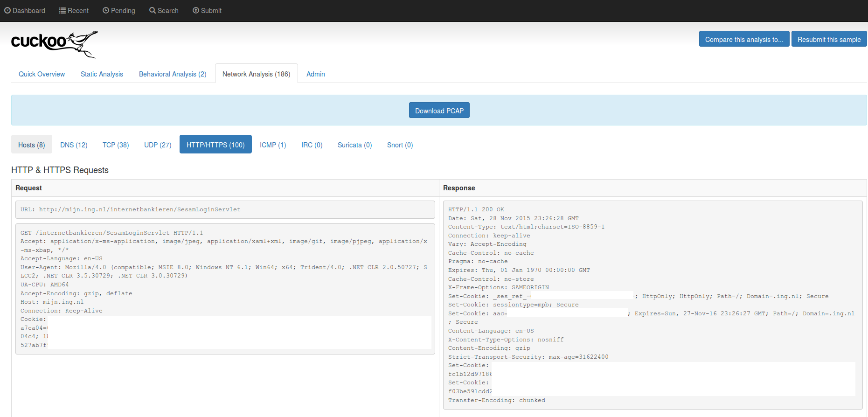Select the Hosts (8) pill
The width and height of the screenshot is (868, 417).
[32, 145]
